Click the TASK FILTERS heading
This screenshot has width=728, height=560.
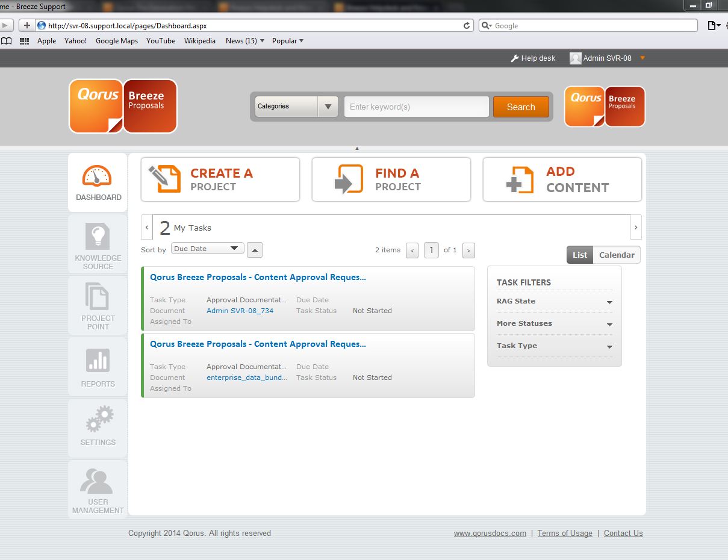[x=524, y=282]
